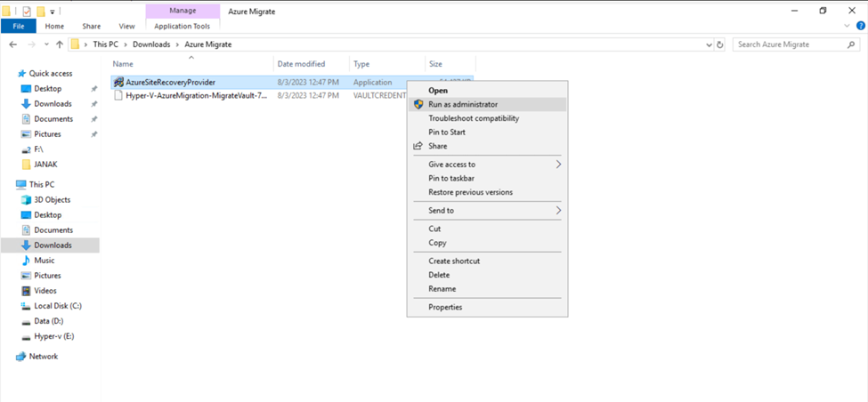Open the Hyper-v (E:) drive
868x402 pixels.
(x=53, y=336)
